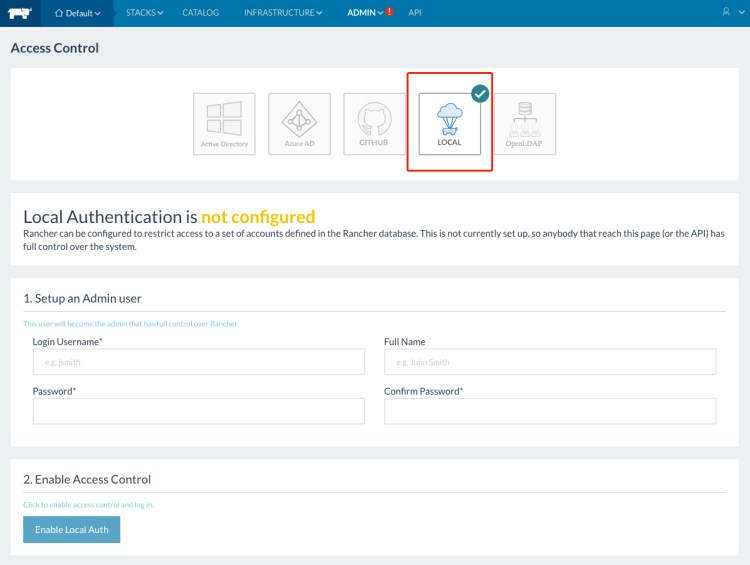Click the checkmark badge on Local
Viewport: 750px width, 565px height.
pyautogui.click(x=480, y=93)
